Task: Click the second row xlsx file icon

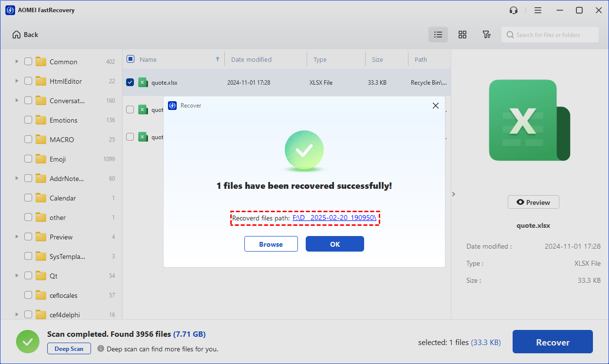Action: 143,109
